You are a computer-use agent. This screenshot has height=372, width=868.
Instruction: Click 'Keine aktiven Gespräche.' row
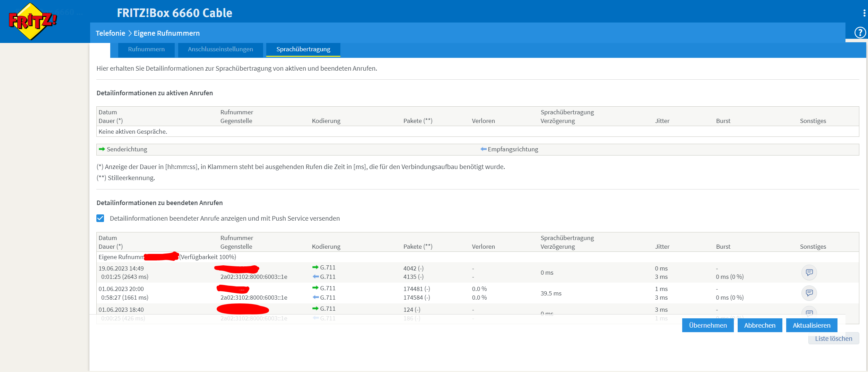478,132
